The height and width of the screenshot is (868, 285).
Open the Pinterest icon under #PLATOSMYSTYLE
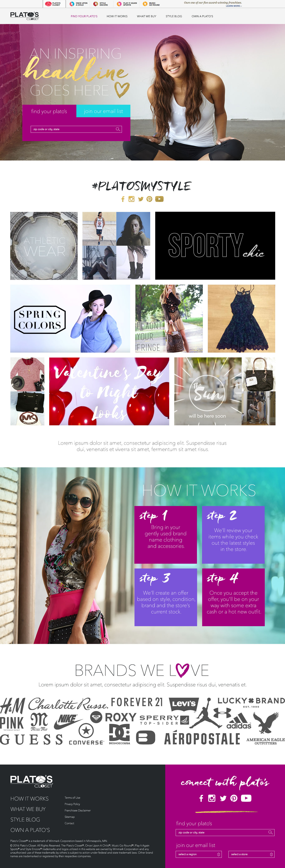point(149,199)
